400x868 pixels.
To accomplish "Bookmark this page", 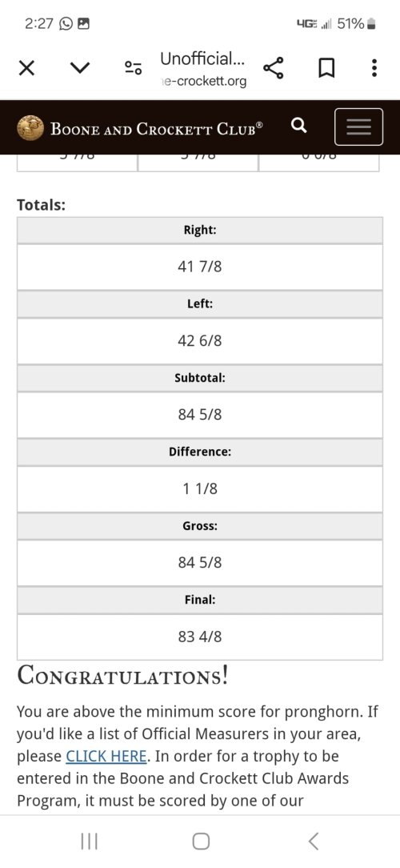I will (x=326, y=68).
